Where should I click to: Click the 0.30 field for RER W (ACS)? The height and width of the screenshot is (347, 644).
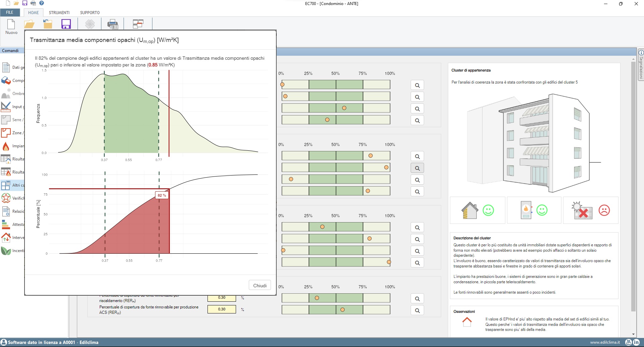(222, 309)
